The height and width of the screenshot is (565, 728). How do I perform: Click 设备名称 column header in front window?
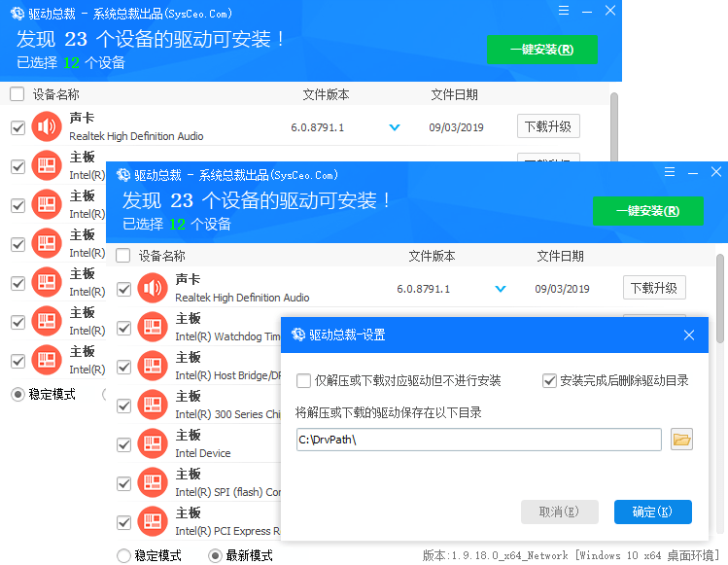point(162,256)
